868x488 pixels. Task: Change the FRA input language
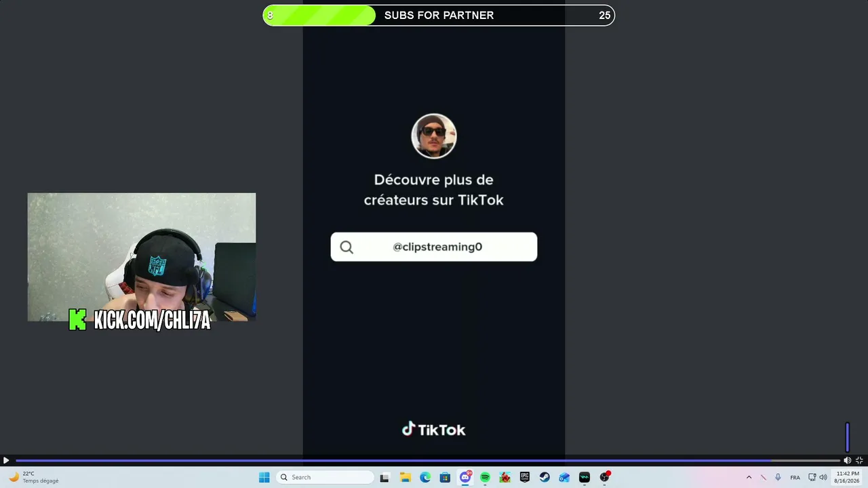click(x=795, y=477)
